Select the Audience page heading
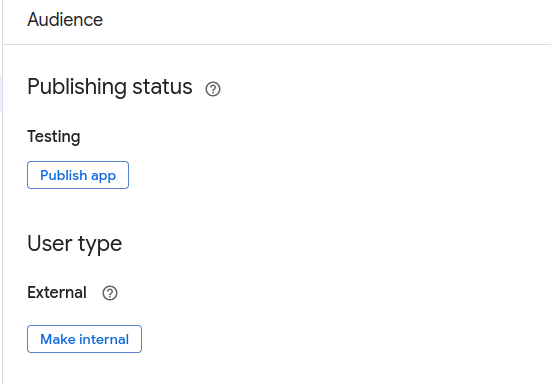 coord(65,19)
